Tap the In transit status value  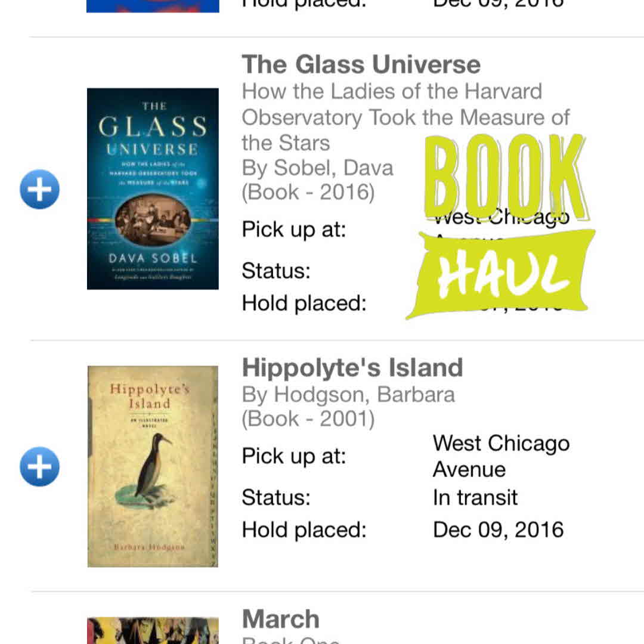coord(475,497)
